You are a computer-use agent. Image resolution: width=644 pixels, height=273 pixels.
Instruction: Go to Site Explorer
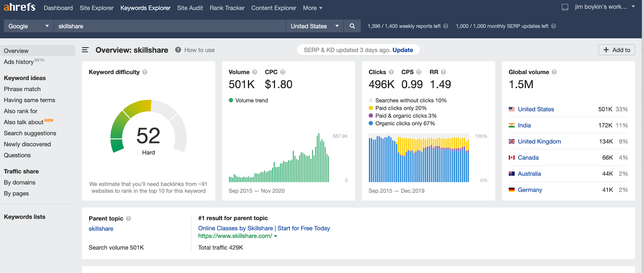click(x=97, y=8)
